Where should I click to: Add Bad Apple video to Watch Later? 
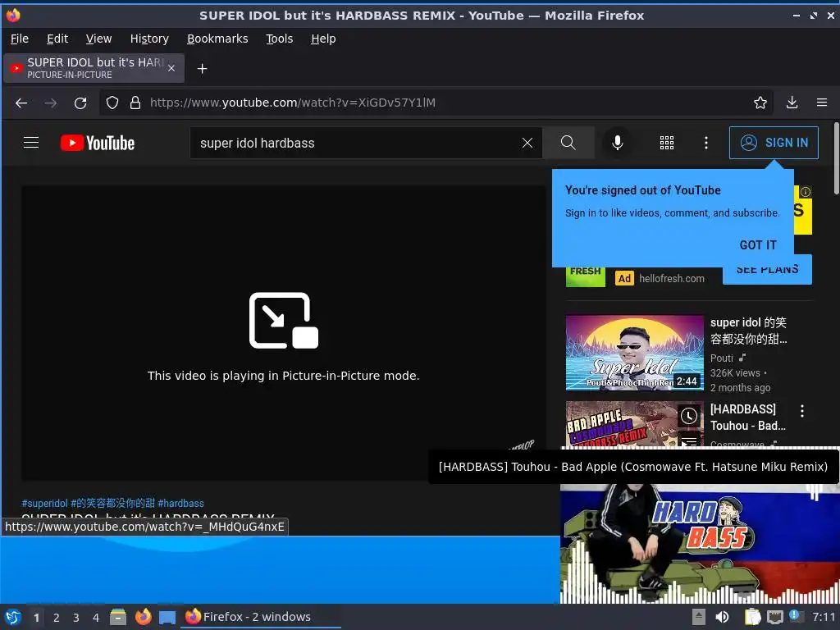tap(689, 416)
